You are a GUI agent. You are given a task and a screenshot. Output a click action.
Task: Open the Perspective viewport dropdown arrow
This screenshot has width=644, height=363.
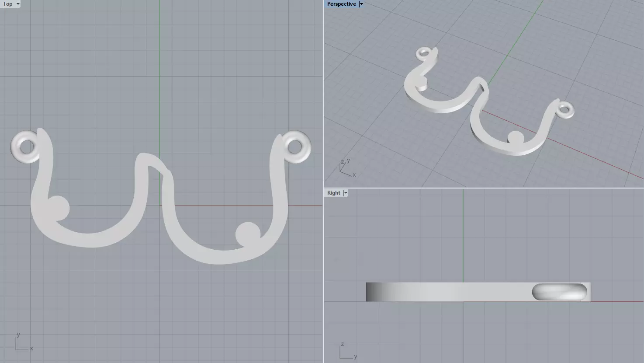click(361, 4)
